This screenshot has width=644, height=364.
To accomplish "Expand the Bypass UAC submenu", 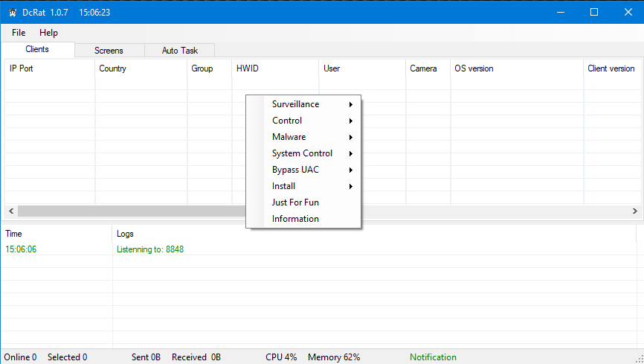I will pyautogui.click(x=303, y=170).
